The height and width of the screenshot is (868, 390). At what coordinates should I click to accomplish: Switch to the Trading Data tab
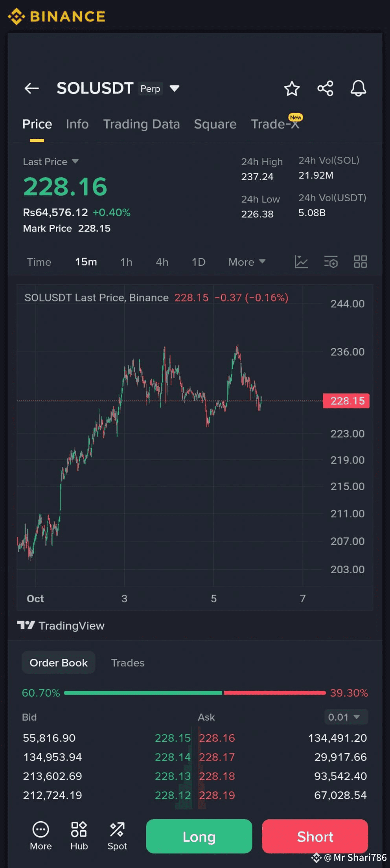click(x=142, y=124)
